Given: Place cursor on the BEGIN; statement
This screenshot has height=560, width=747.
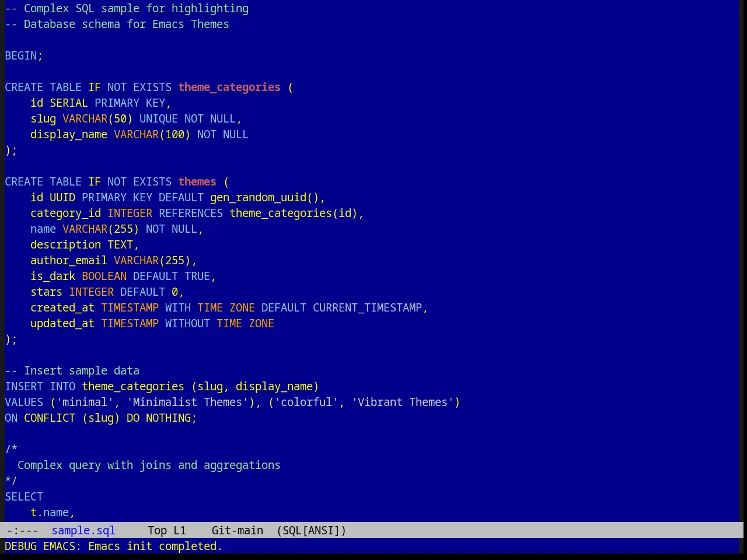Looking at the screenshot, I should point(24,55).
